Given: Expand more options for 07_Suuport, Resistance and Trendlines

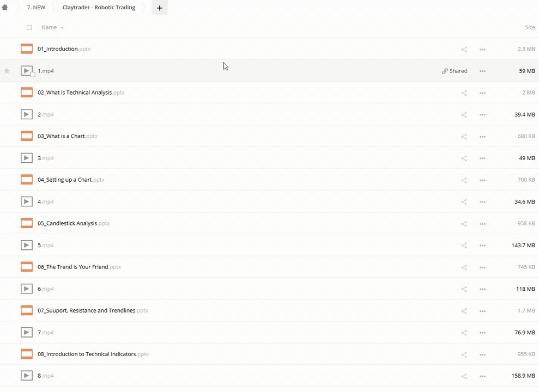Looking at the screenshot, I should point(482,311).
